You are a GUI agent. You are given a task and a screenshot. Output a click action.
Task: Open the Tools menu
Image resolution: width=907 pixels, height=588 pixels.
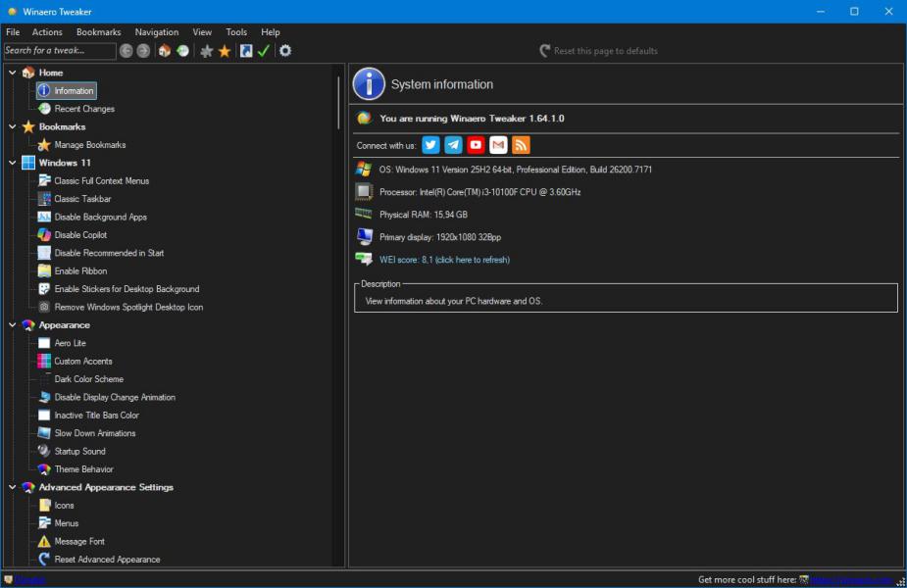(x=236, y=32)
